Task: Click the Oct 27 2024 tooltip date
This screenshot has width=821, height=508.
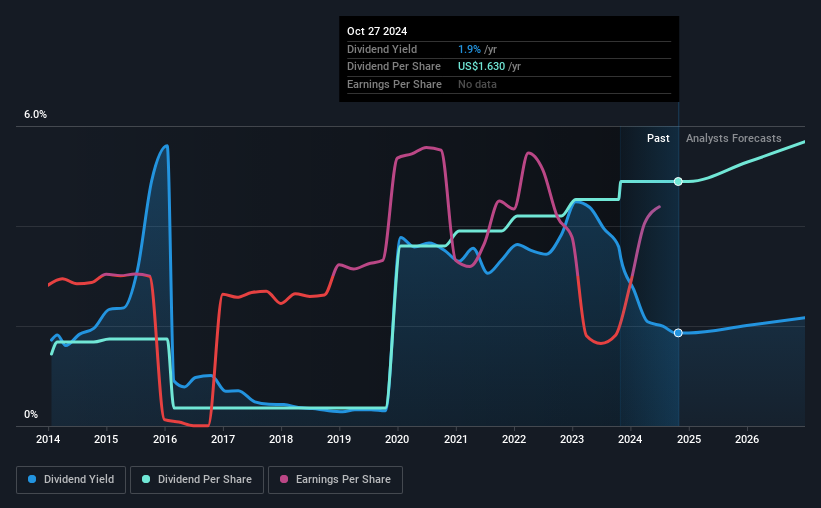Action: (x=377, y=31)
